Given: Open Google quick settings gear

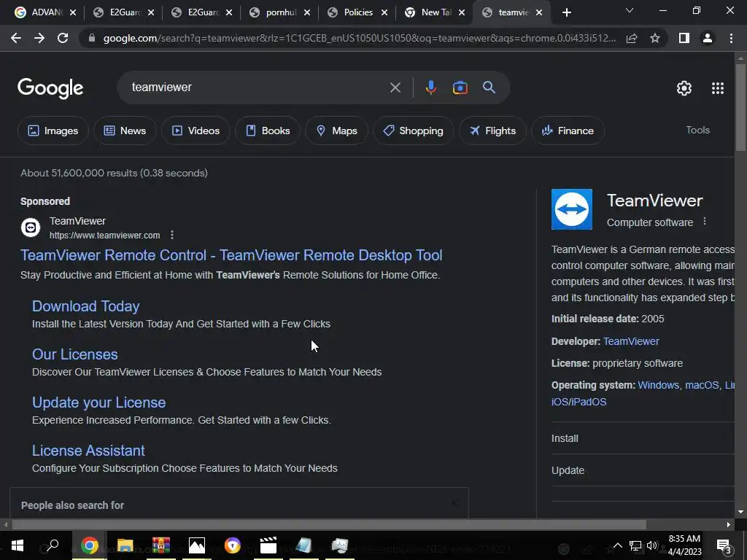Looking at the screenshot, I should [x=684, y=88].
